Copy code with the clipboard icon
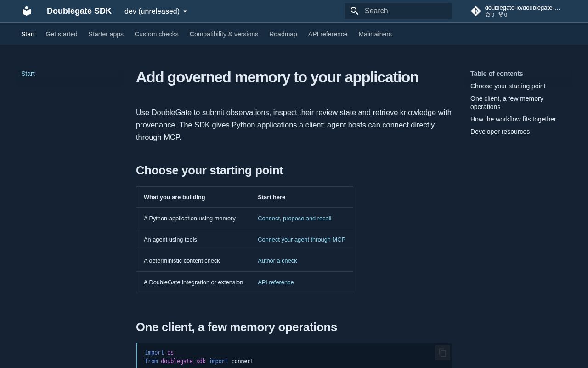The height and width of the screenshot is (368, 588). pos(442,353)
